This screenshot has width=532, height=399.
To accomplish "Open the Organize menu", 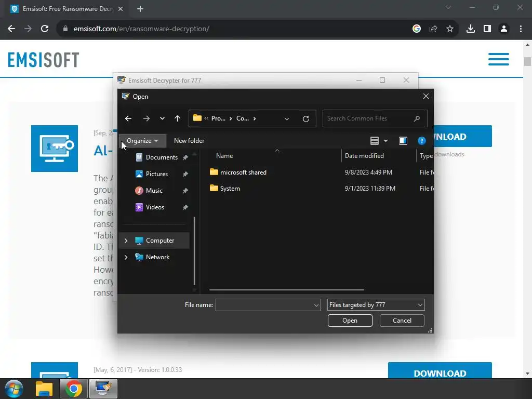I will [x=142, y=141].
